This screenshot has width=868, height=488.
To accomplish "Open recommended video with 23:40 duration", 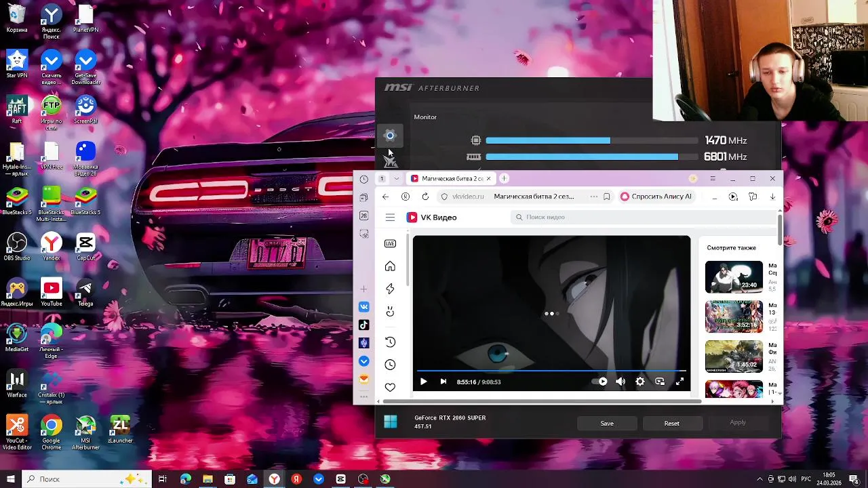I will click(734, 277).
